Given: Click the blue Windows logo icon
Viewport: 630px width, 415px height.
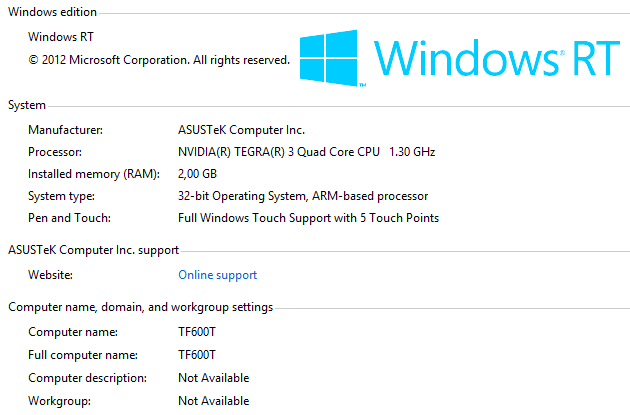Looking at the screenshot, I should click(332, 58).
